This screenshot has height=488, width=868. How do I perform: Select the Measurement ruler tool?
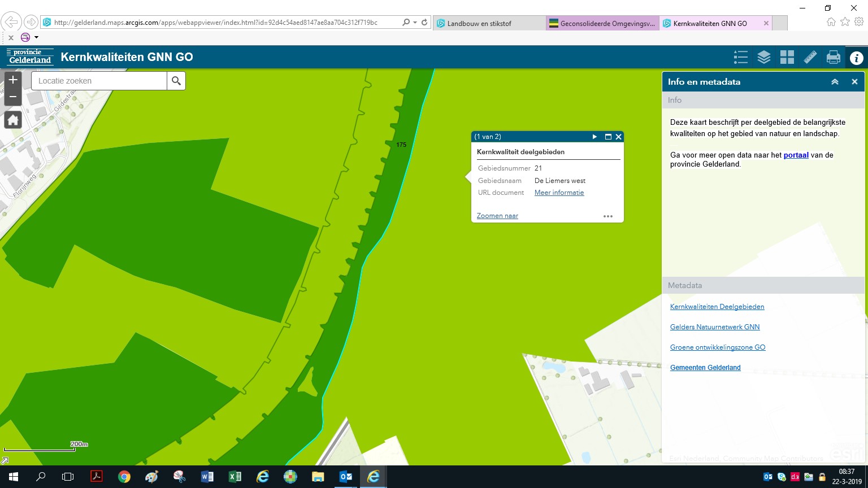810,57
